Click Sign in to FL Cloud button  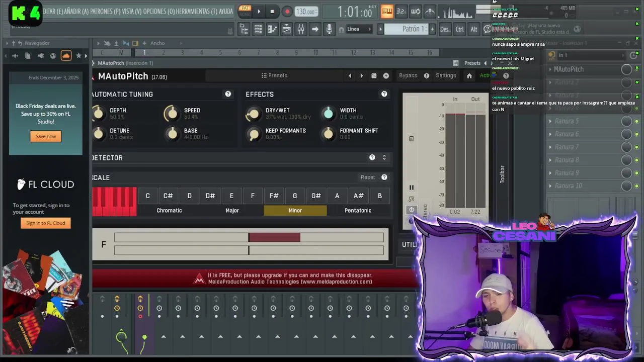pyautogui.click(x=46, y=223)
